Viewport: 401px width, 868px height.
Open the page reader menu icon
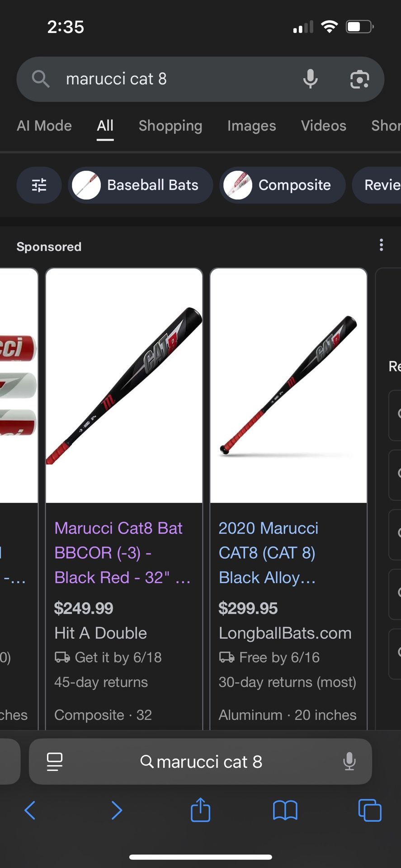click(x=55, y=762)
